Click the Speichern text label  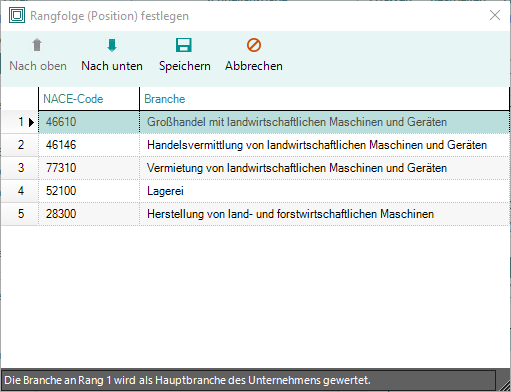click(x=185, y=66)
